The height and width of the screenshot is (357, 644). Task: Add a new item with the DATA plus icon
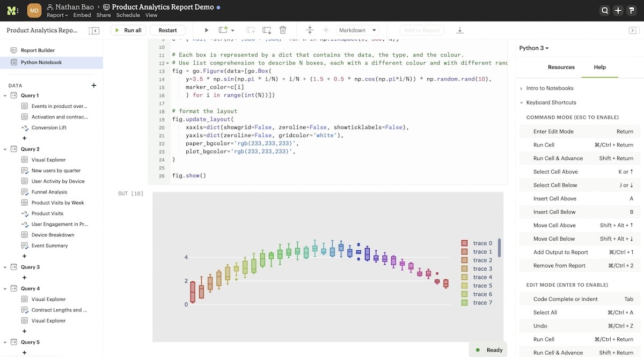93,85
